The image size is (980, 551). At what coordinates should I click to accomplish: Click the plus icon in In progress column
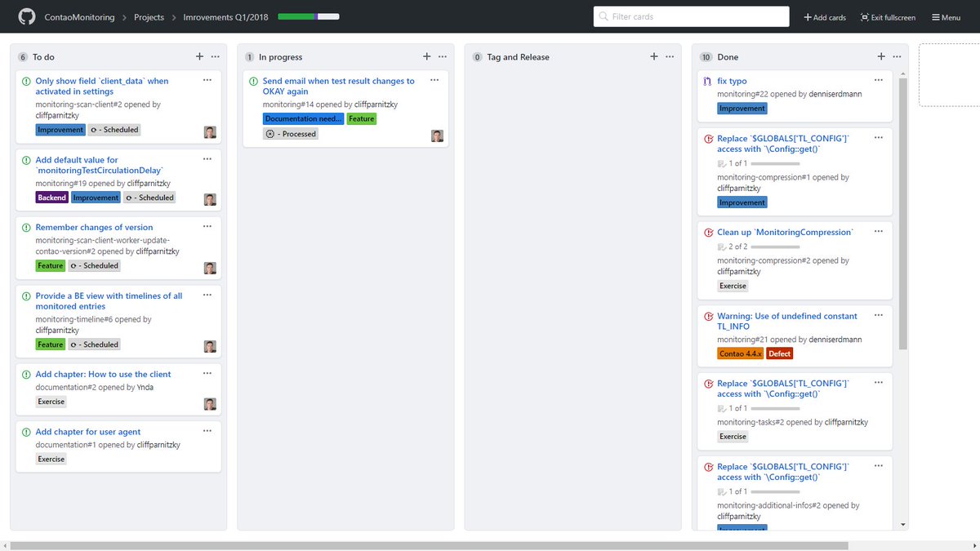tap(426, 56)
